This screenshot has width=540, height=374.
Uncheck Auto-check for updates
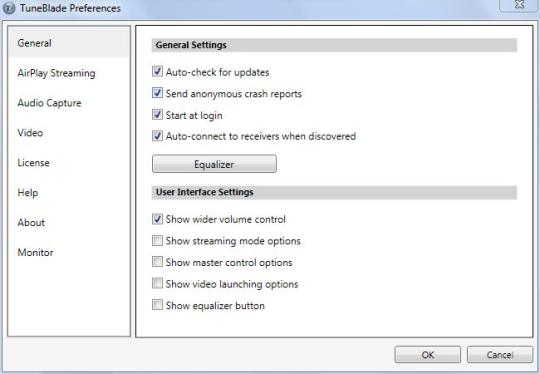coord(157,72)
